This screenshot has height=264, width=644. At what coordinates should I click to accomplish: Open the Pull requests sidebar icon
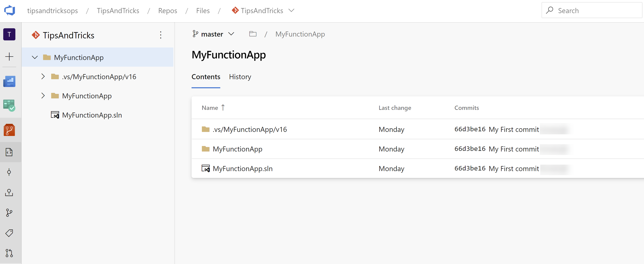coord(9,253)
